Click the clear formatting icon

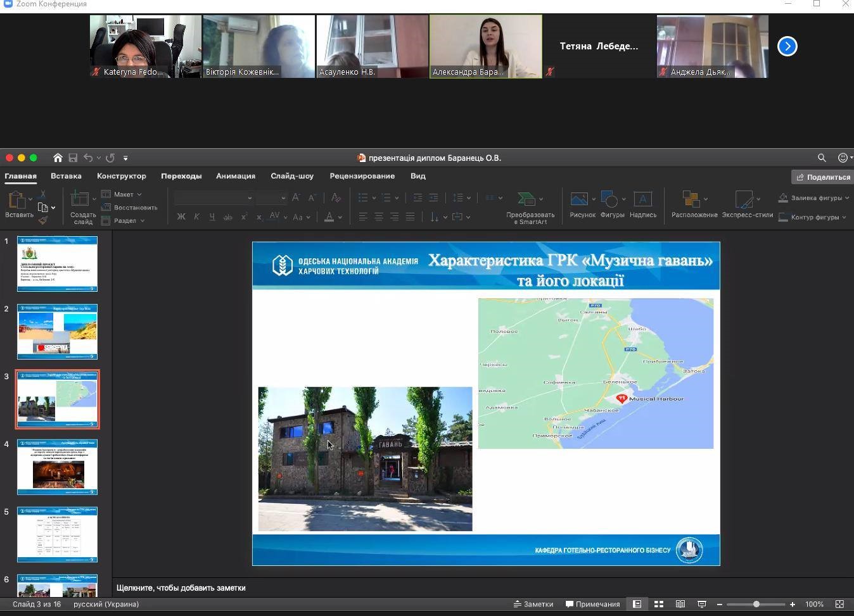(x=336, y=198)
